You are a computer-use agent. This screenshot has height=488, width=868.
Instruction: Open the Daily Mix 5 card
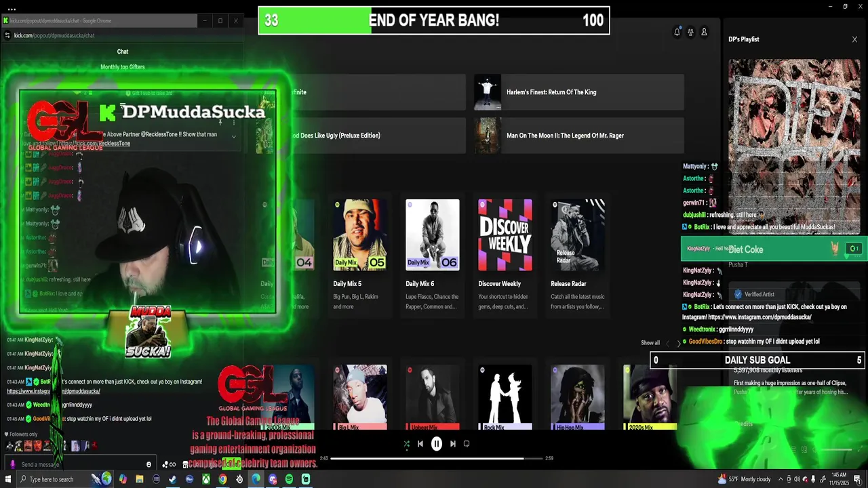[x=360, y=258]
